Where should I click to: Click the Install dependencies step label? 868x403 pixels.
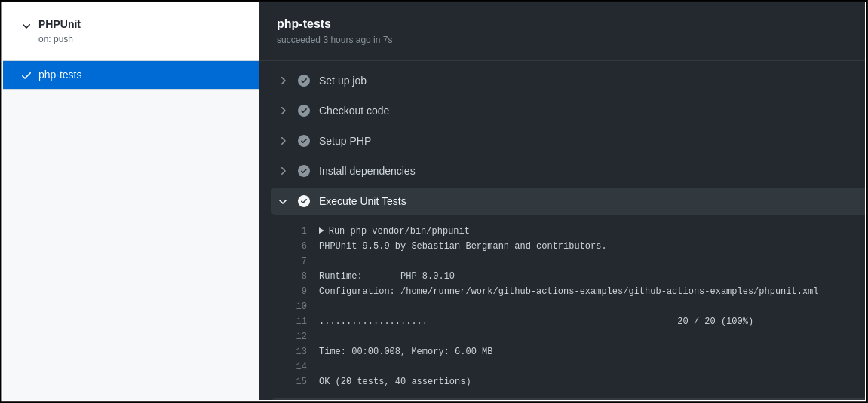[x=367, y=171]
